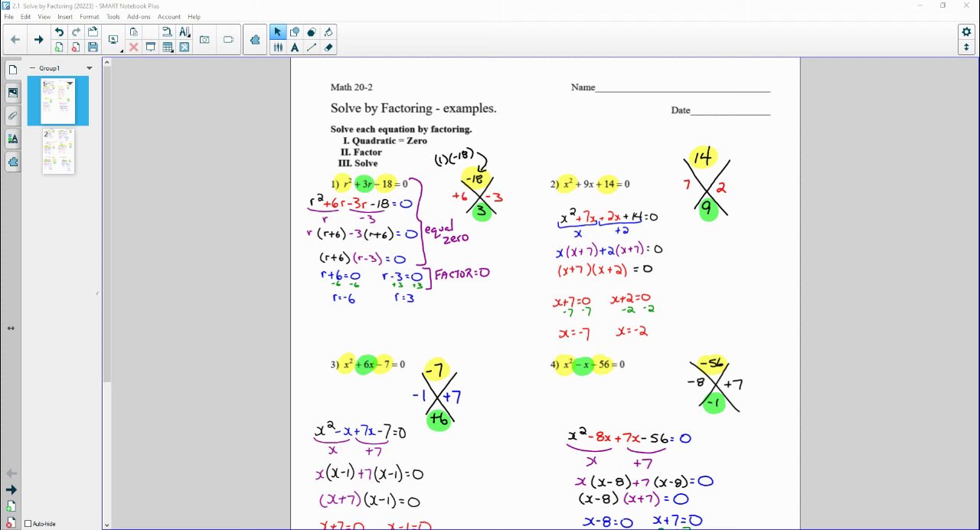Select page 2 thumbnail
This screenshot has width=980, height=530.
(x=58, y=151)
